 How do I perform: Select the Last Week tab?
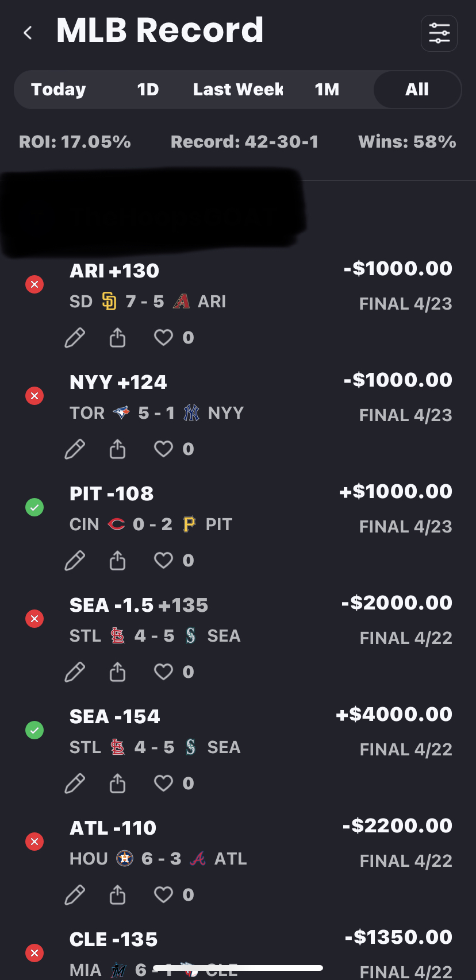[238, 90]
